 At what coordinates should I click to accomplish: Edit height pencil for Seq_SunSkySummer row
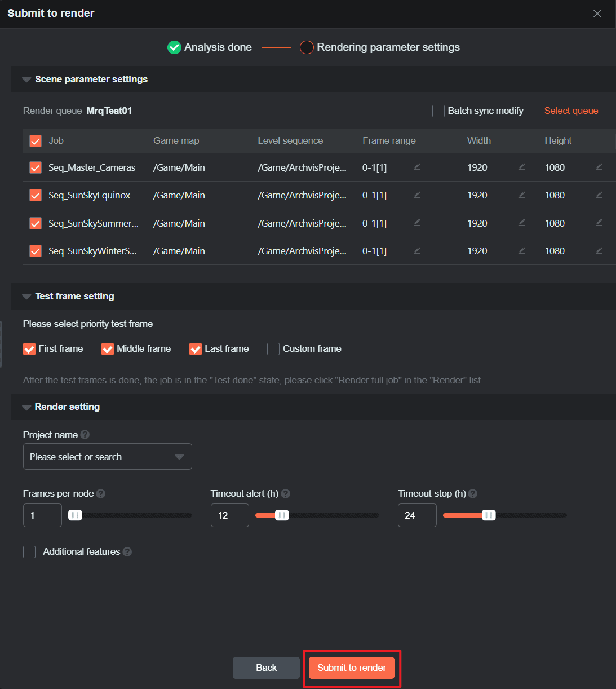point(599,223)
